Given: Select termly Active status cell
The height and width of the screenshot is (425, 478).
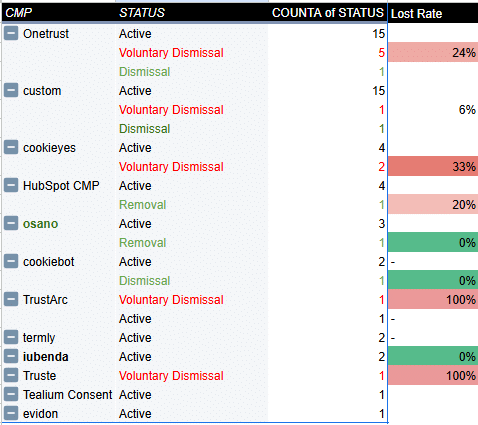Looking at the screenshot, I should click(192, 338).
